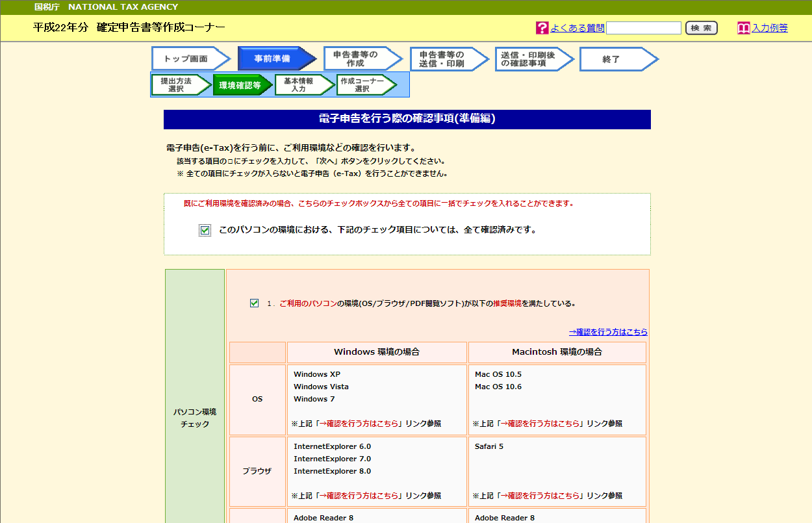This screenshot has height=523, width=812.
Task: Select the 送信・印刷後の確認事項 step
Action: coord(535,58)
